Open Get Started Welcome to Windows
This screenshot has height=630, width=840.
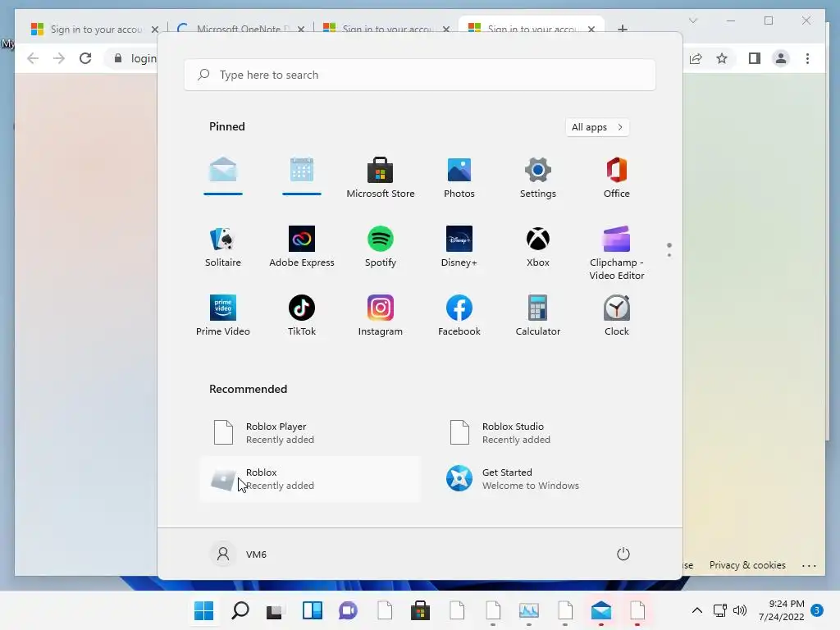546,479
